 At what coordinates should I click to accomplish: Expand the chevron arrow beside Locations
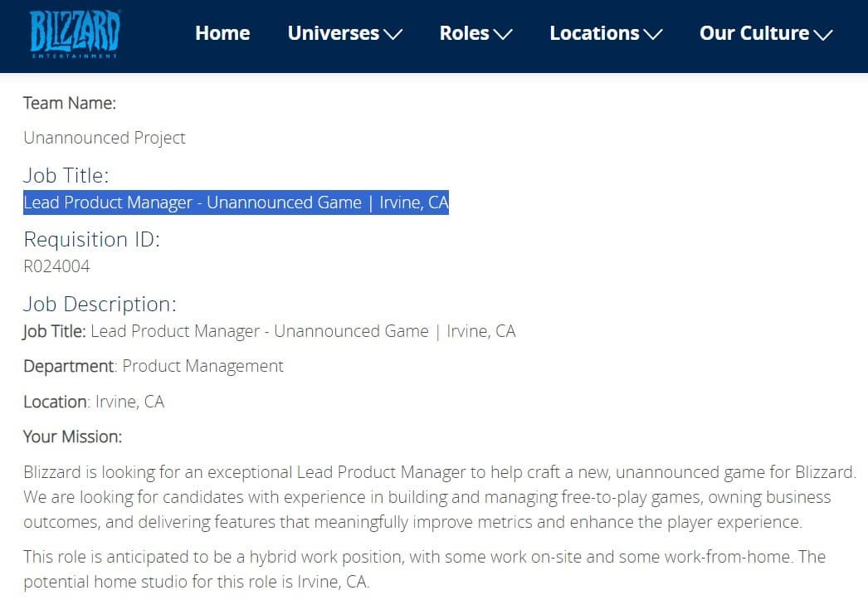653,34
